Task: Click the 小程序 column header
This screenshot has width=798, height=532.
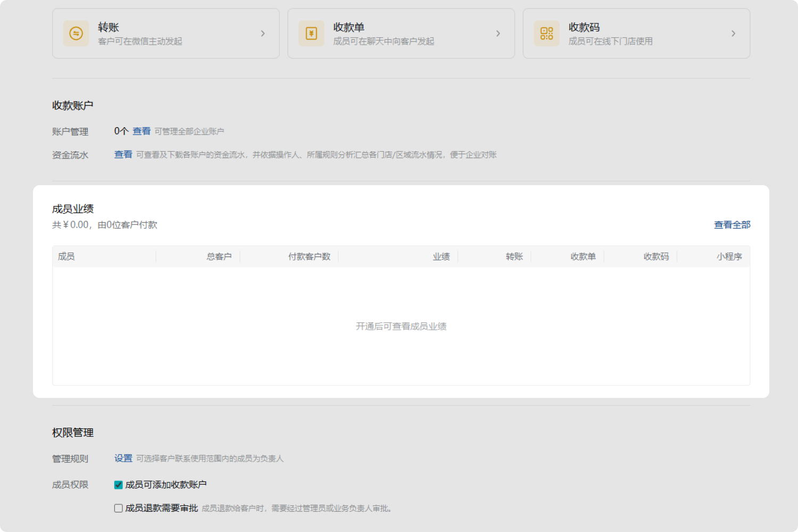Action: pos(729,256)
